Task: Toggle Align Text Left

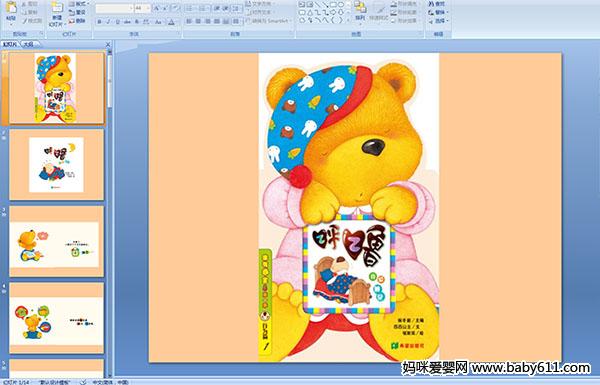Action: [x=189, y=21]
